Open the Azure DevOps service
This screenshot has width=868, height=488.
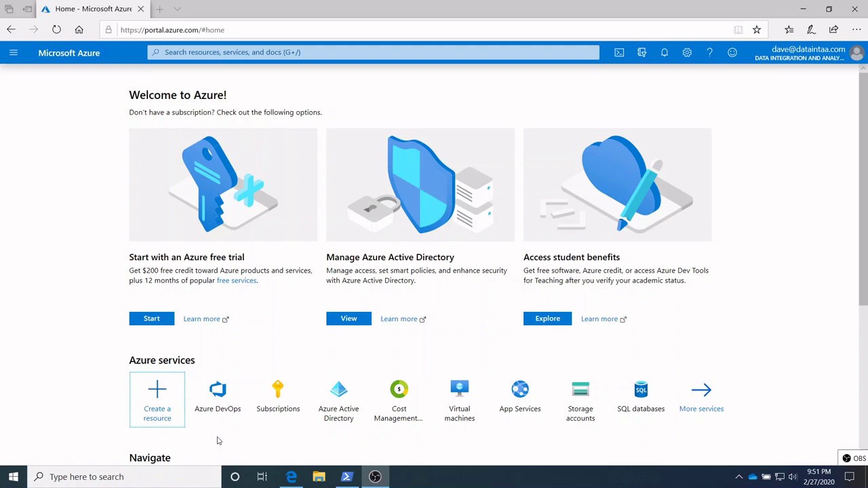[x=218, y=397]
